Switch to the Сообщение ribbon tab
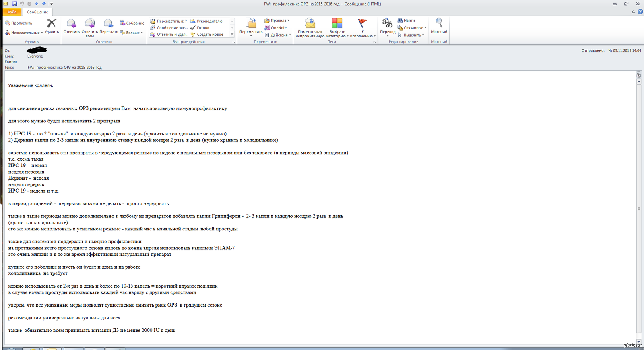 coord(37,12)
